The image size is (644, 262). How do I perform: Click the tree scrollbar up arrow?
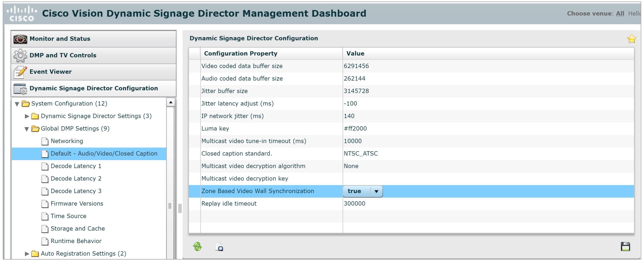point(171,103)
